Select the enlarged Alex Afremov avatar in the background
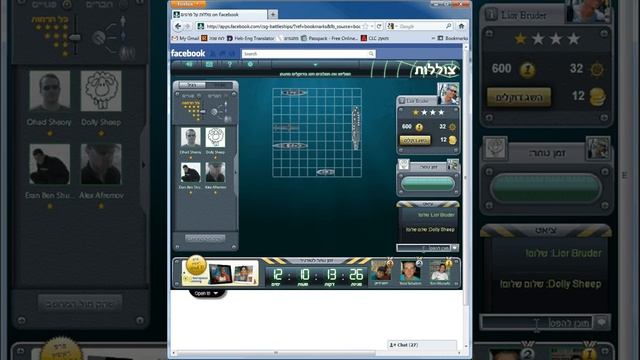 [101, 164]
